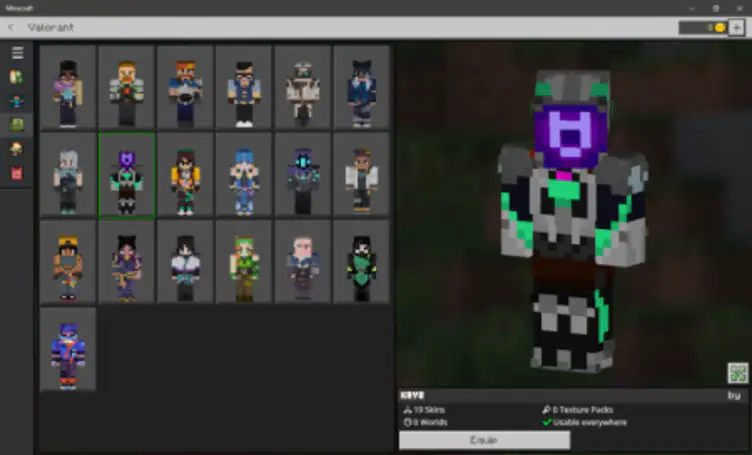Open the hamburger menu in the sidebar
The width and height of the screenshot is (752, 455).
pyautogui.click(x=17, y=53)
